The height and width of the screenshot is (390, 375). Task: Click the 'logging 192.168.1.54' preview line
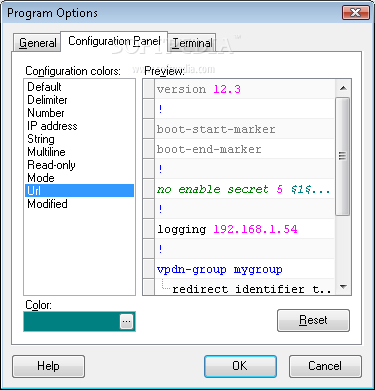(244, 229)
